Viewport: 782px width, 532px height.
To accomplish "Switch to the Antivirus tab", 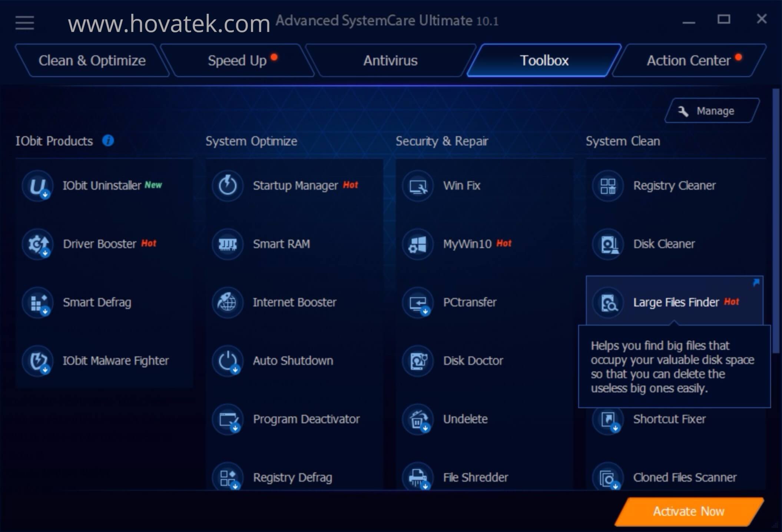I will [390, 60].
